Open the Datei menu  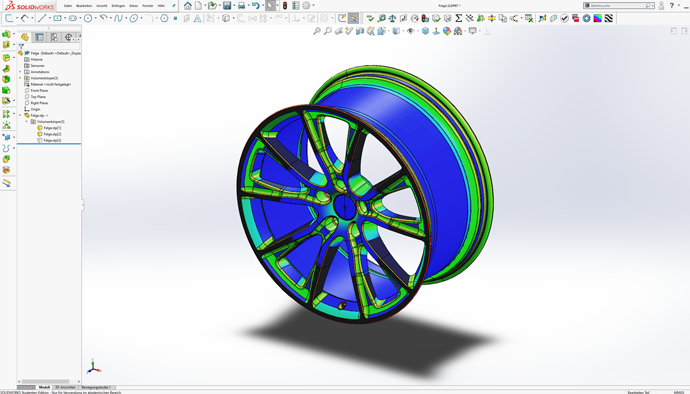68,6
